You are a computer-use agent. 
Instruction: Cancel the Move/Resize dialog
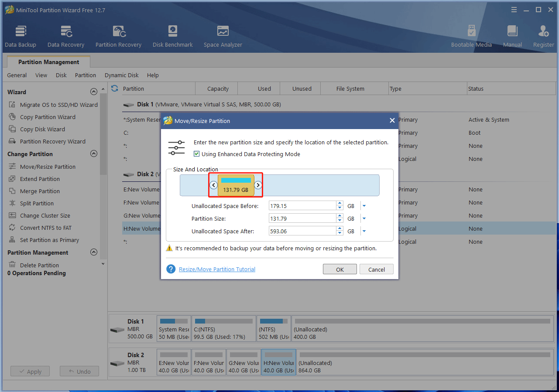pos(377,269)
